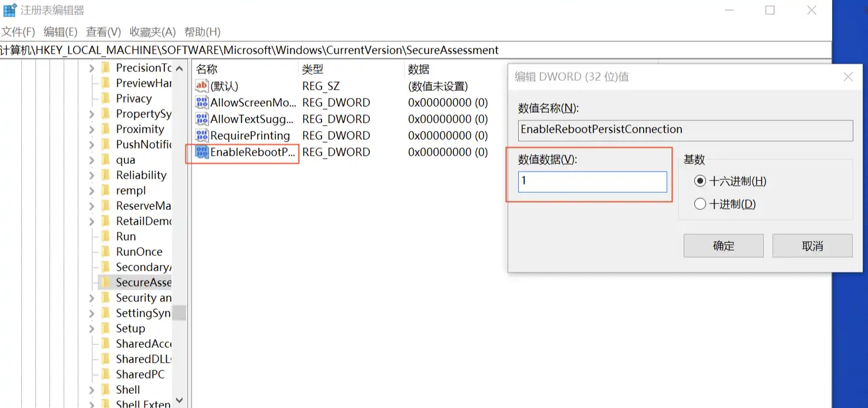Click the Proximity folder icon

coord(106,129)
